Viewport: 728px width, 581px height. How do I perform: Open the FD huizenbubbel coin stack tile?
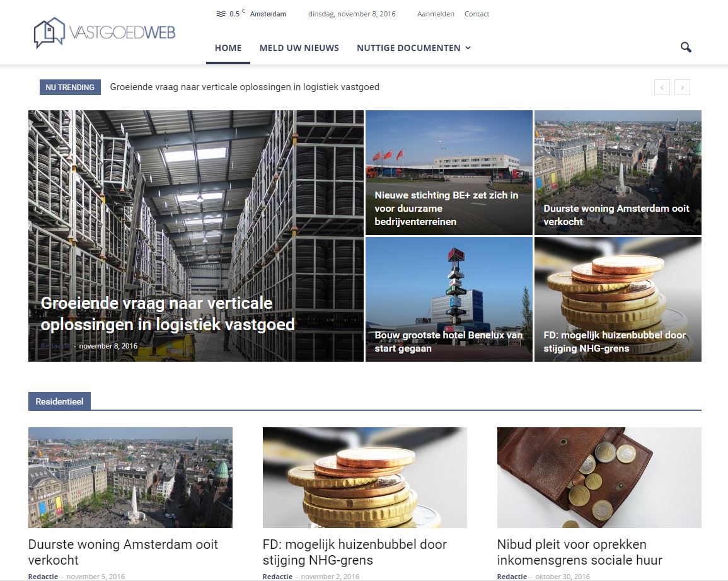[x=618, y=299]
